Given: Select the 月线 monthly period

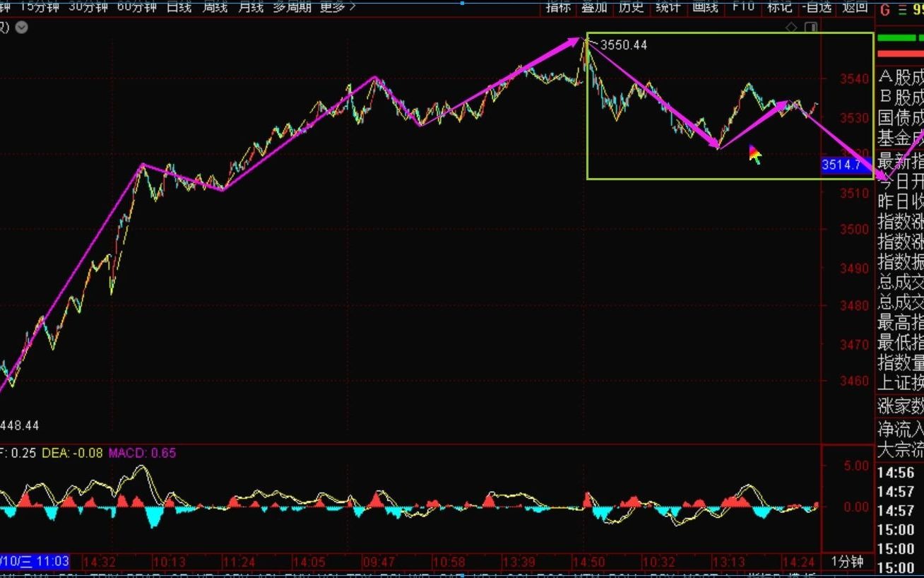Looking at the screenshot, I should (250, 6).
